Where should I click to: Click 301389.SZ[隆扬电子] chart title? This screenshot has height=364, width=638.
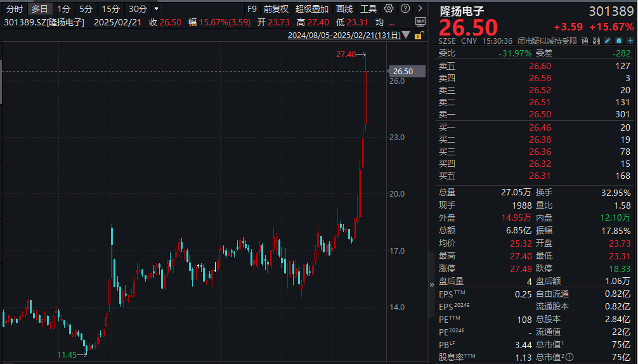click(x=44, y=22)
